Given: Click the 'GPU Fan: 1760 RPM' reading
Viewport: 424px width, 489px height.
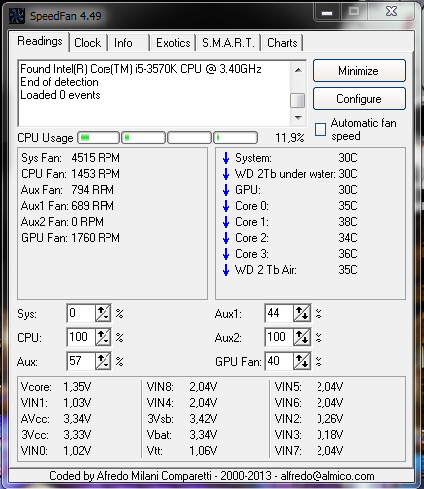Looking at the screenshot, I should click(70, 238).
